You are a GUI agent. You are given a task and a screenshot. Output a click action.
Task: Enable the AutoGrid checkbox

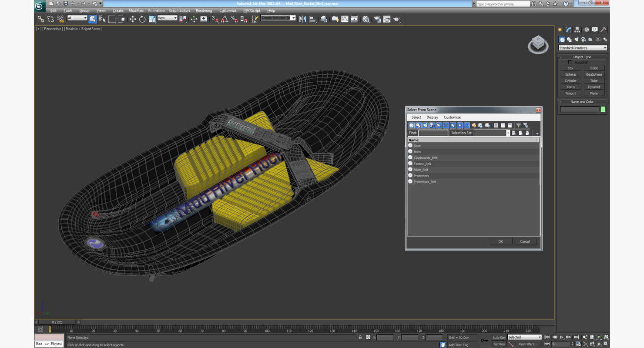coord(570,62)
